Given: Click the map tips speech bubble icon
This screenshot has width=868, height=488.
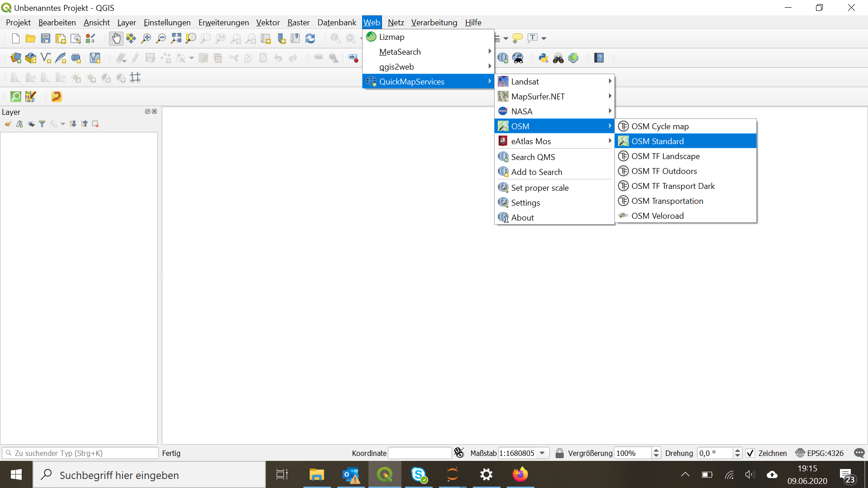Looking at the screenshot, I should pos(518,38).
